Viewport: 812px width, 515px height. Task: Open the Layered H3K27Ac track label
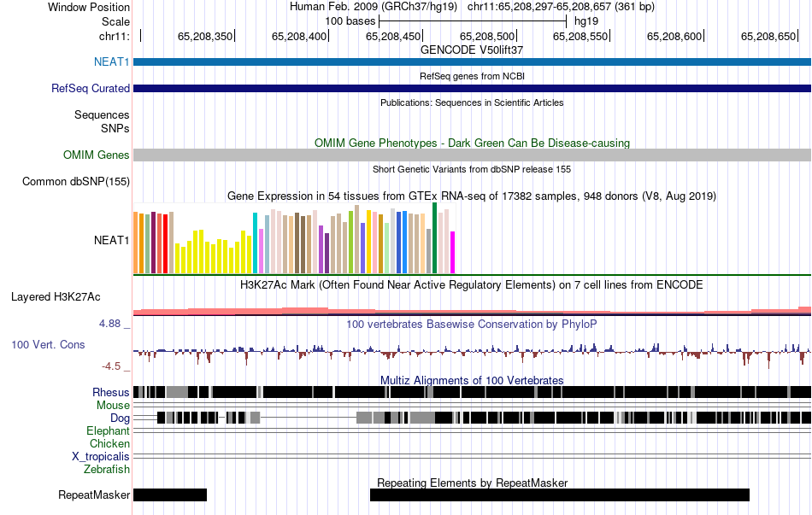(x=56, y=297)
